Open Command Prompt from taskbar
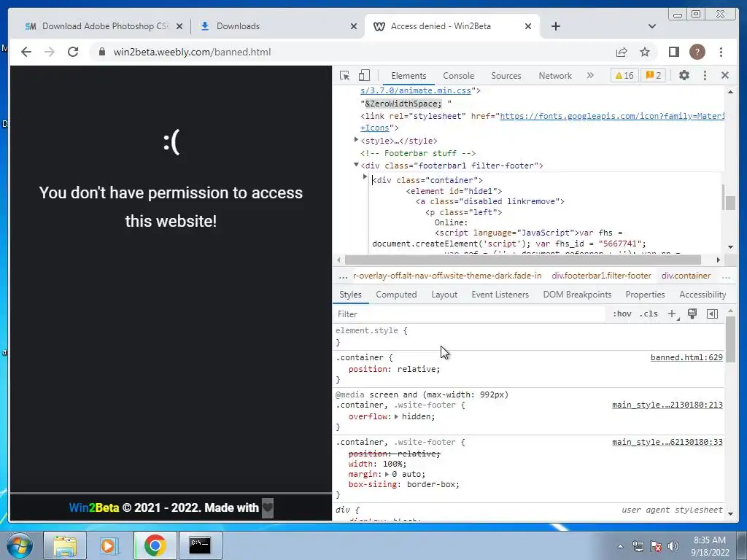The height and width of the screenshot is (560, 747). tap(200, 545)
